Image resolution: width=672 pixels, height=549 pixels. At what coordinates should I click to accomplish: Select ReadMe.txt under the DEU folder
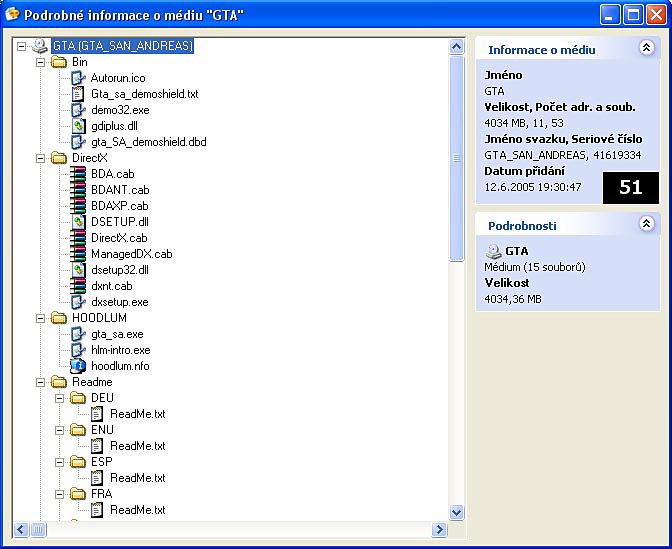click(x=138, y=414)
